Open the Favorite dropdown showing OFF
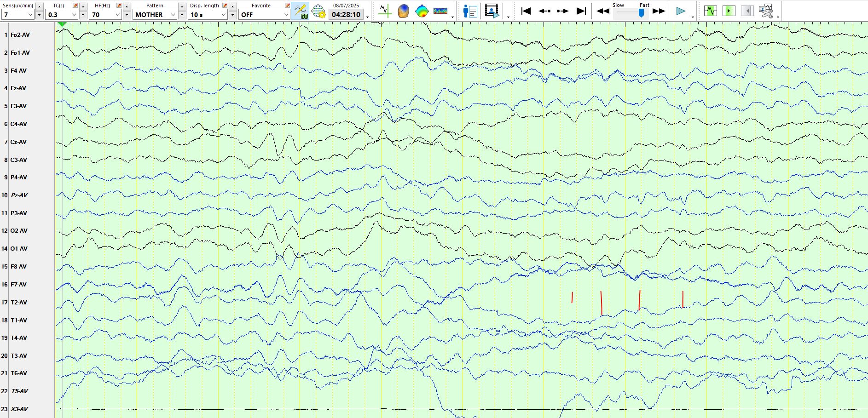 [264, 15]
